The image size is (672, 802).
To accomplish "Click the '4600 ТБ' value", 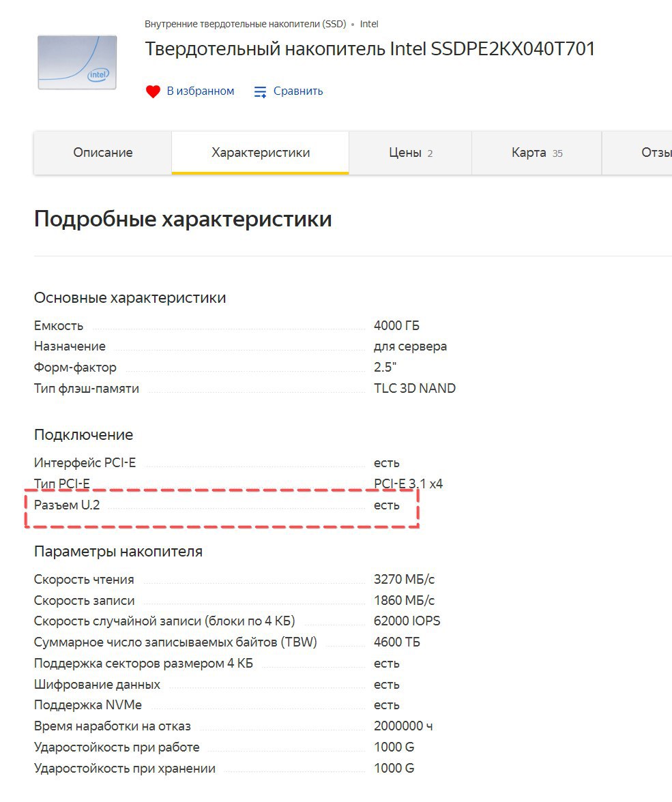I will click(397, 642).
